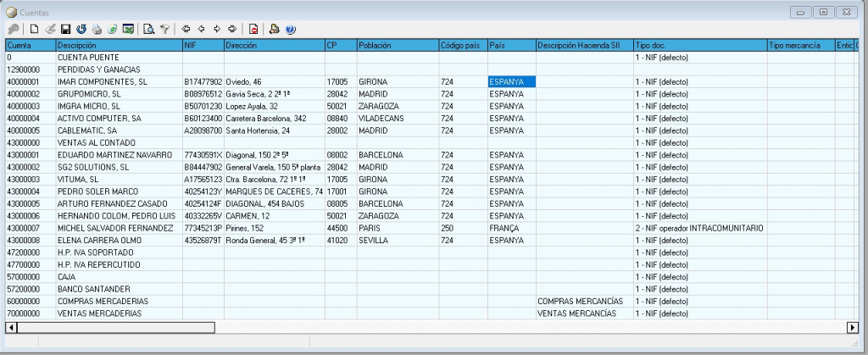Click the Población column header
The width and height of the screenshot is (868, 355).
[398, 46]
